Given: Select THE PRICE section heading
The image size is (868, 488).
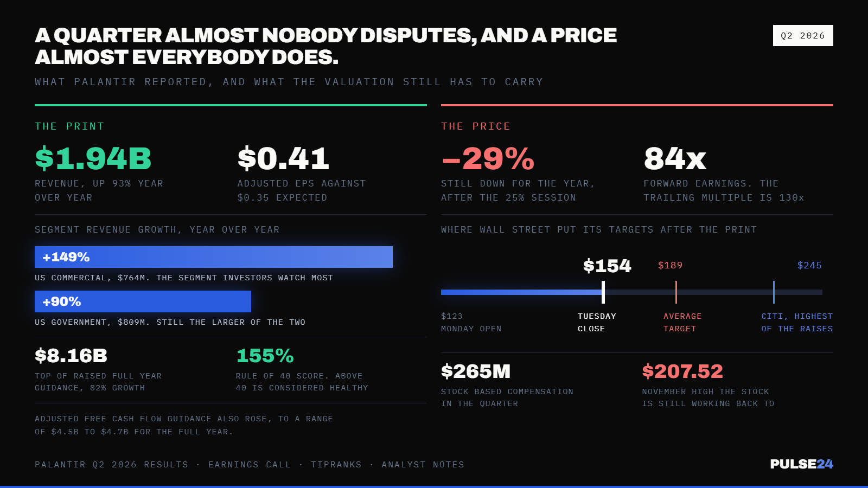Looking at the screenshot, I should pyautogui.click(x=476, y=126).
